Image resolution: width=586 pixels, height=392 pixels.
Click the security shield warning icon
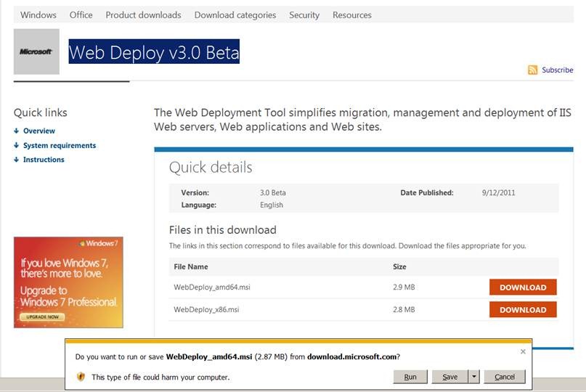(81, 377)
